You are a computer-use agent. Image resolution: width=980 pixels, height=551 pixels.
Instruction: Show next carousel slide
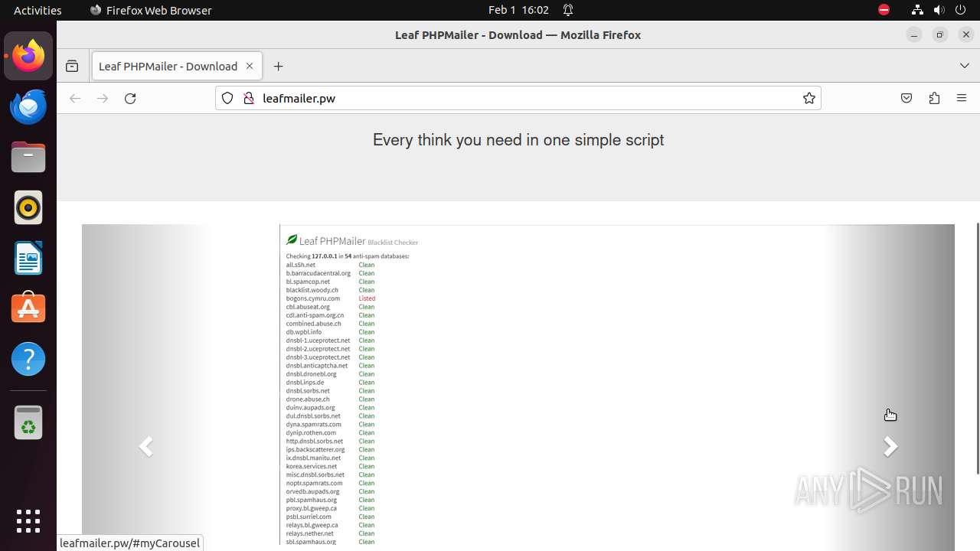pyautogui.click(x=890, y=446)
